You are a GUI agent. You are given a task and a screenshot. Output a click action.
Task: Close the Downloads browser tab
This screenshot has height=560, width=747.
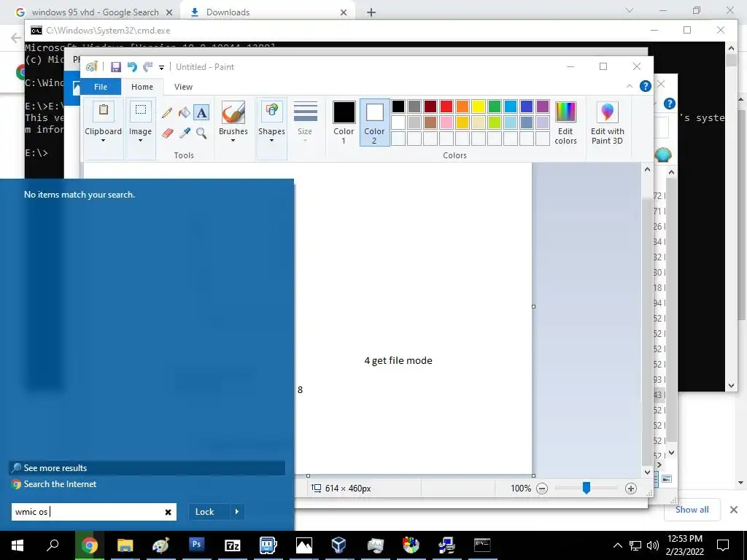[x=344, y=12]
